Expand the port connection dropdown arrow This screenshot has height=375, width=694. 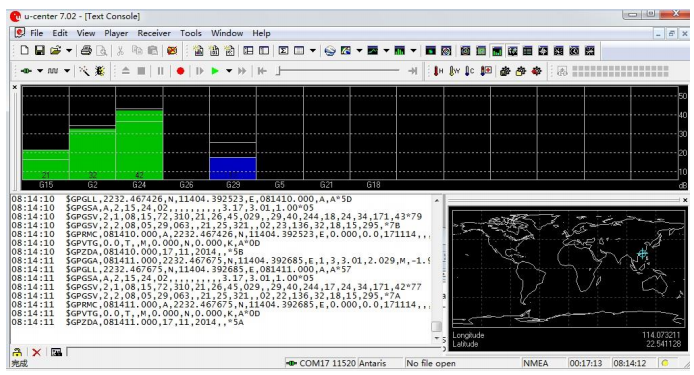[40, 71]
